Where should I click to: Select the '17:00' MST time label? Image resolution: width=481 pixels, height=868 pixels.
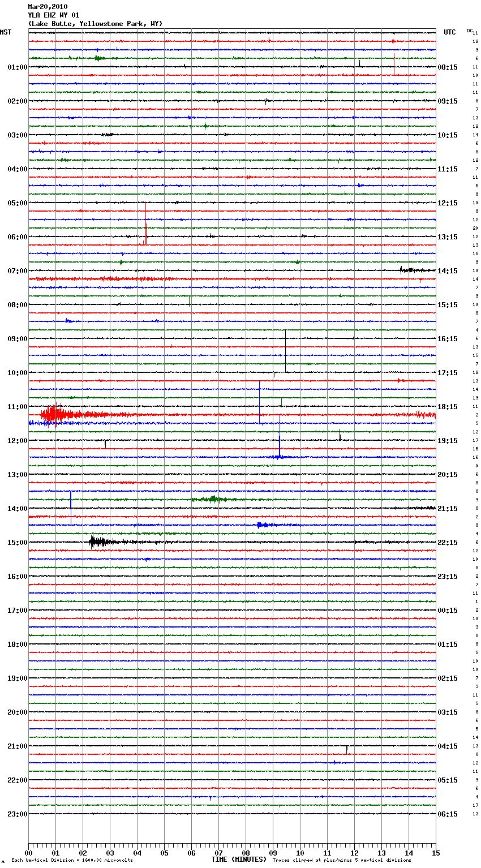[x=18, y=611]
